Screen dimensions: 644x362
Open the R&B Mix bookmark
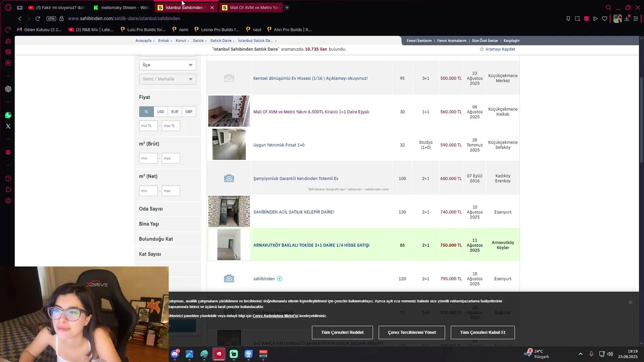[x=91, y=30]
